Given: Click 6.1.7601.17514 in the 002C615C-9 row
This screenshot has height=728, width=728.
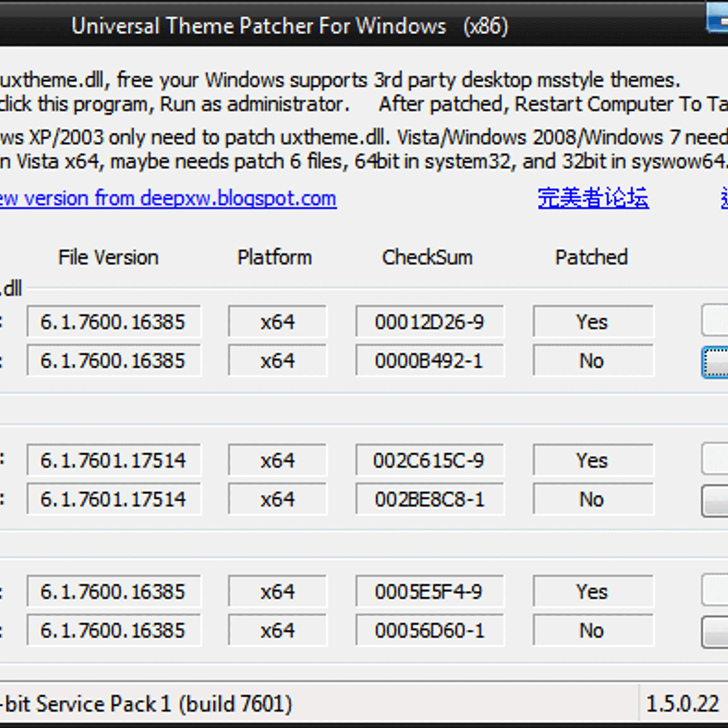Looking at the screenshot, I should 114,460.
